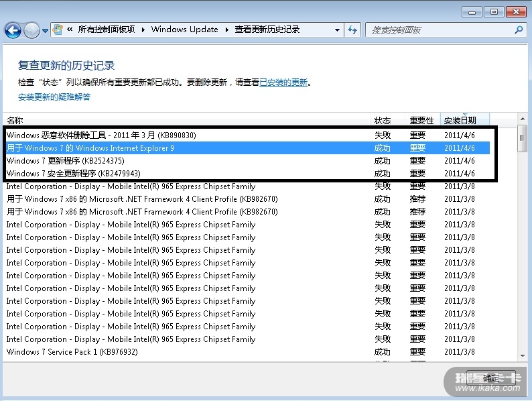This screenshot has height=401, width=532.
Task: Click 失败 status of KB890830 row
Action: click(383, 135)
